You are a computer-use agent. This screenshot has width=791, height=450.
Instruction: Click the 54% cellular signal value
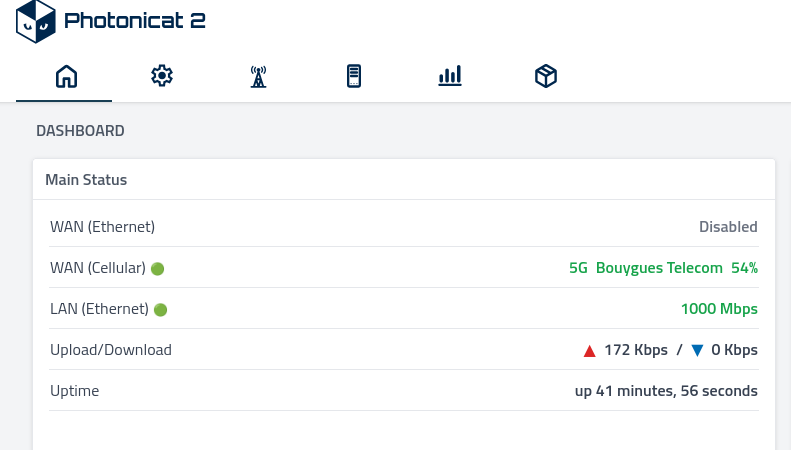tap(744, 268)
